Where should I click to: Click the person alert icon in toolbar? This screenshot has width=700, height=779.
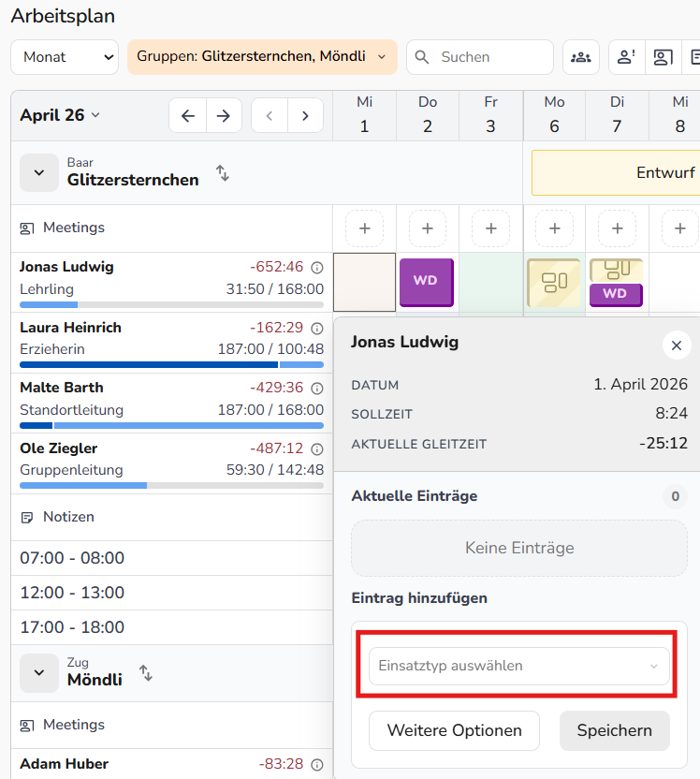(626, 57)
